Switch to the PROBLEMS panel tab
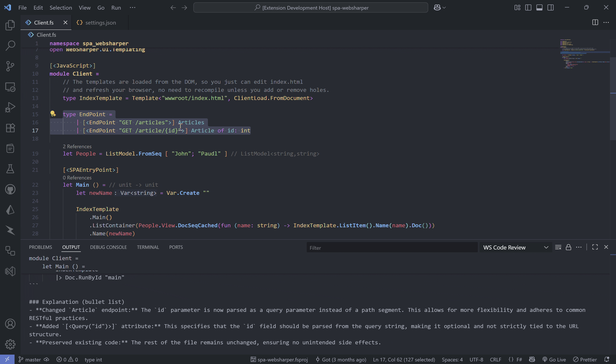The height and width of the screenshot is (364, 616). coord(40,247)
